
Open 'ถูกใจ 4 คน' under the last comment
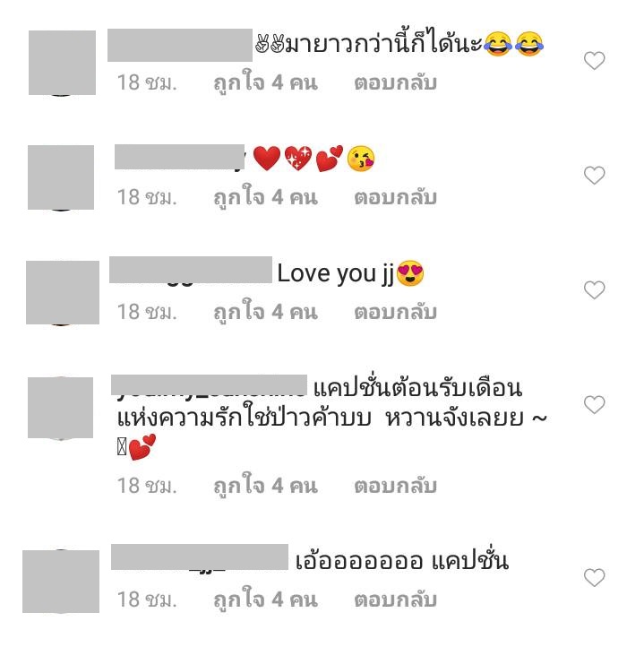pos(265,600)
